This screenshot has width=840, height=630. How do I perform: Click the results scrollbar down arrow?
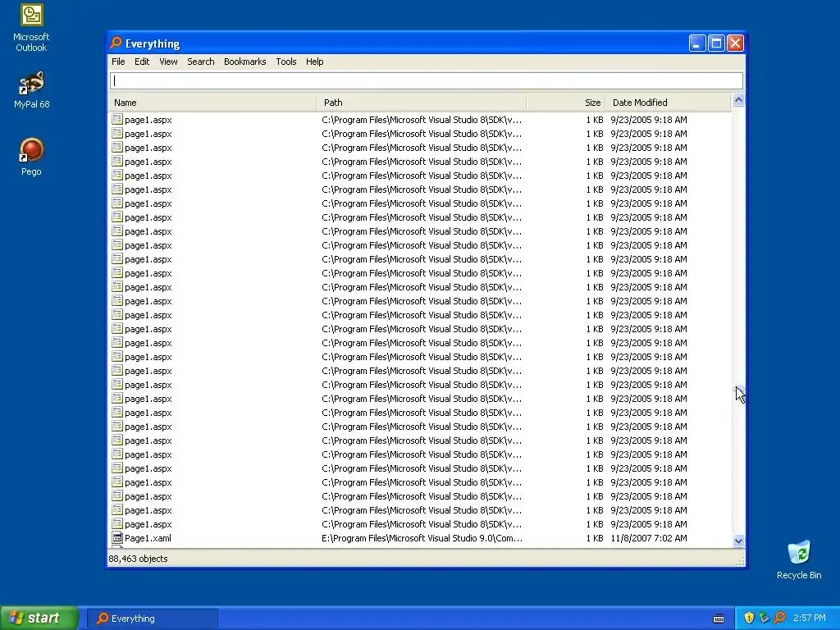[738, 541]
